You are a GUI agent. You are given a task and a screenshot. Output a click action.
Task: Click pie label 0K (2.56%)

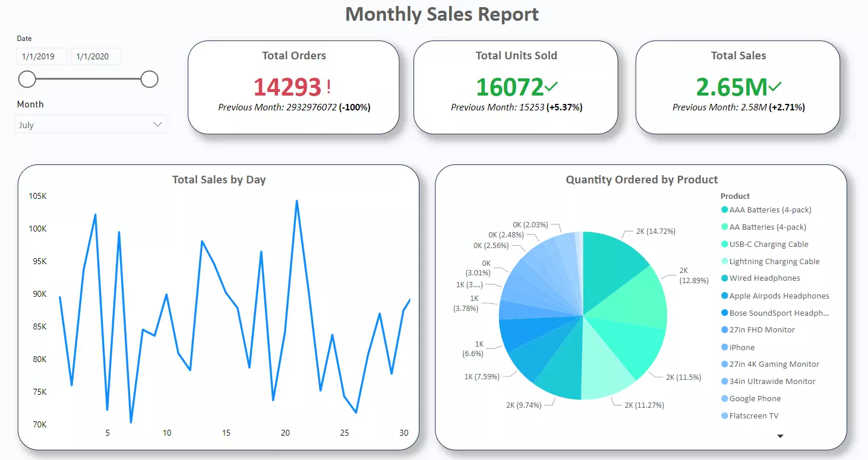[491, 245]
